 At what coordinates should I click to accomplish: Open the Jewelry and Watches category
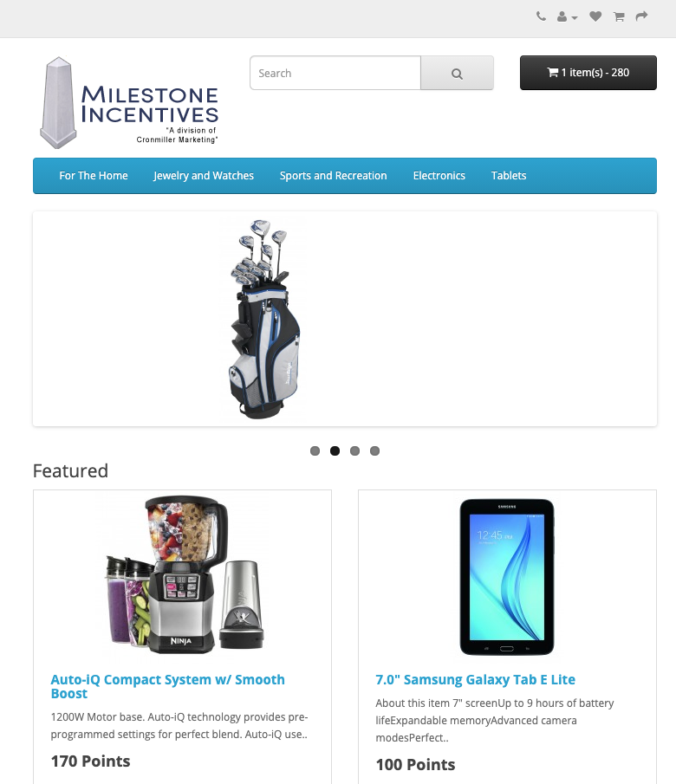[204, 176]
